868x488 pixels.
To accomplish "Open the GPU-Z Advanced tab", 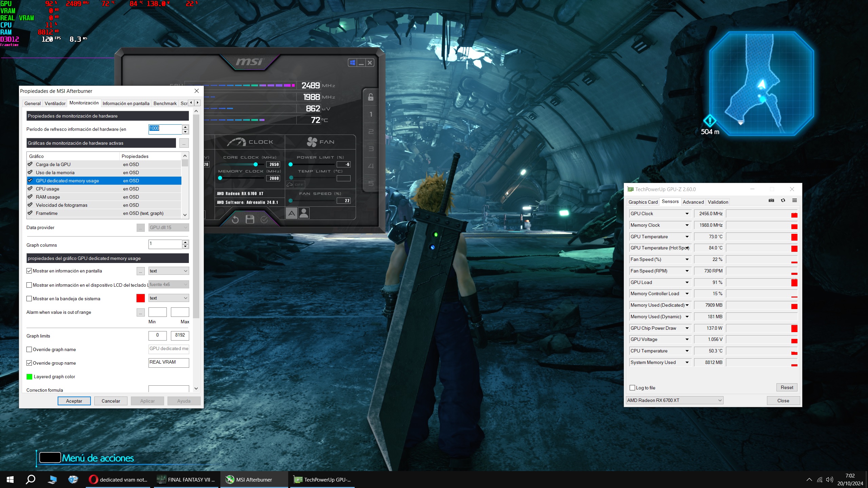I will (693, 202).
